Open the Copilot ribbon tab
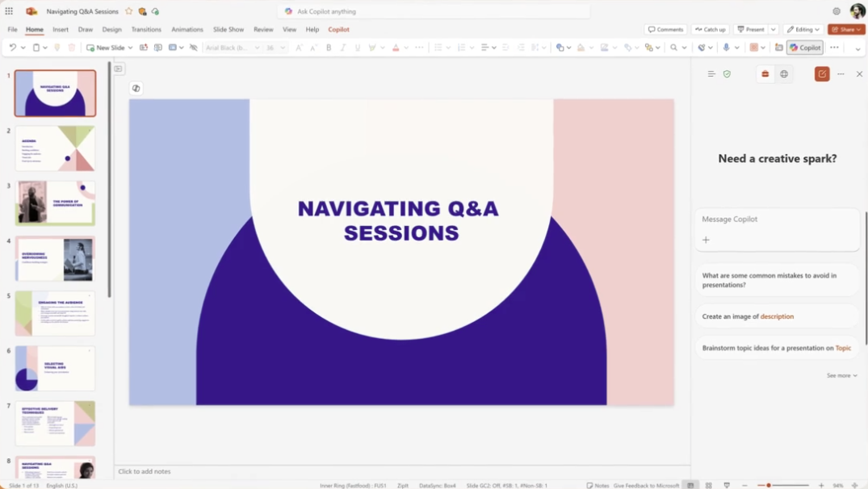Screen dimensions: 868x489 click(x=338, y=29)
